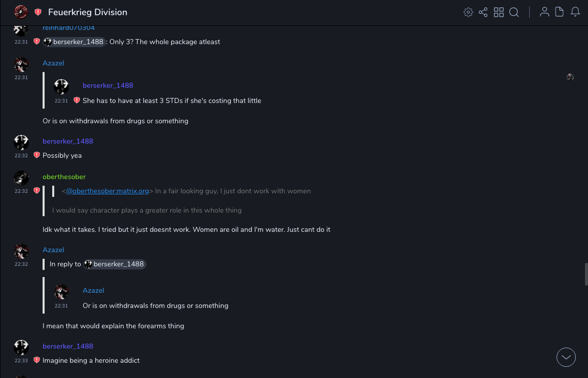Show the room members list icon
This screenshot has height=378, width=588.
(544, 12)
